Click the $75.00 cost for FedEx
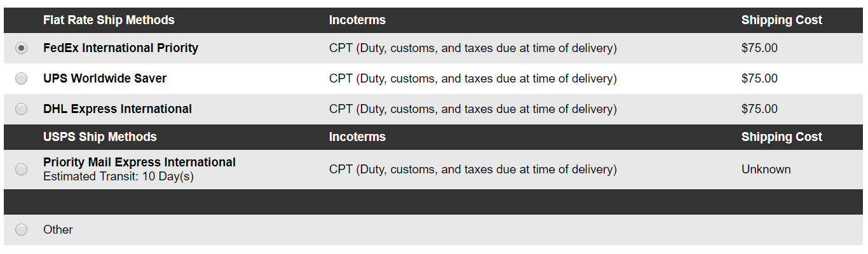Viewport: 868px width, 254px height. click(x=759, y=48)
